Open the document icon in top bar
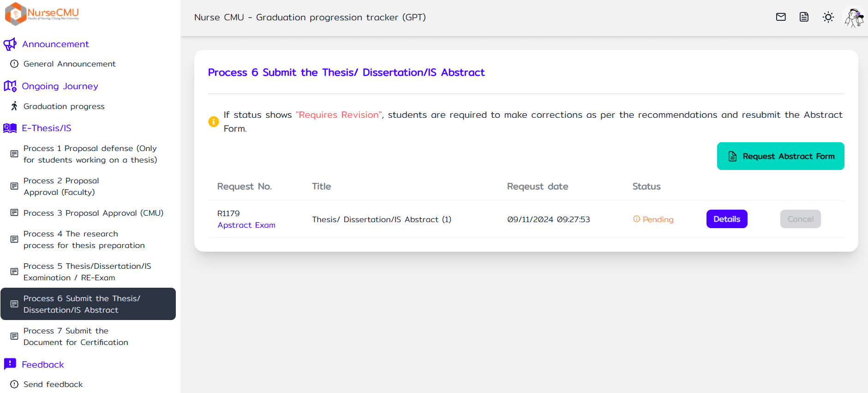This screenshot has width=868, height=393. pos(804,17)
